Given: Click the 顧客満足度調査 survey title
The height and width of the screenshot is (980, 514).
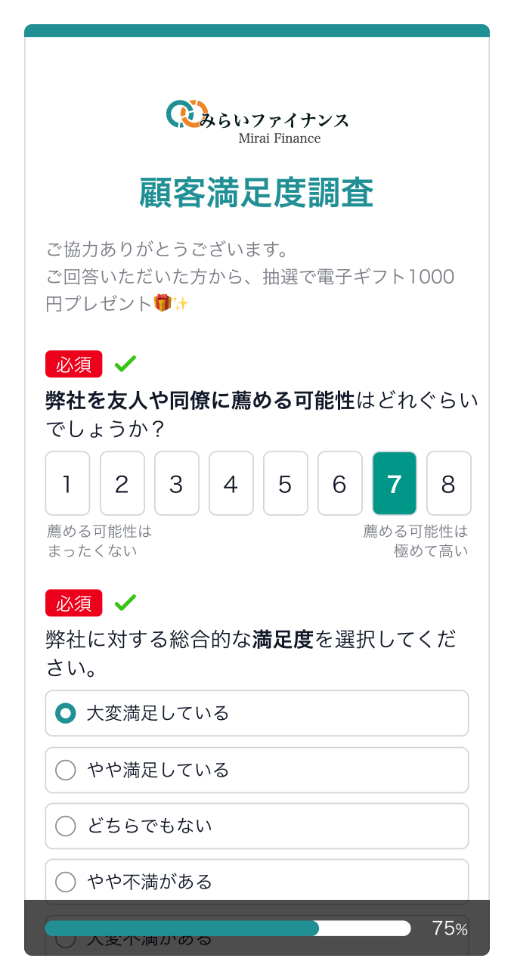Looking at the screenshot, I should click(257, 191).
